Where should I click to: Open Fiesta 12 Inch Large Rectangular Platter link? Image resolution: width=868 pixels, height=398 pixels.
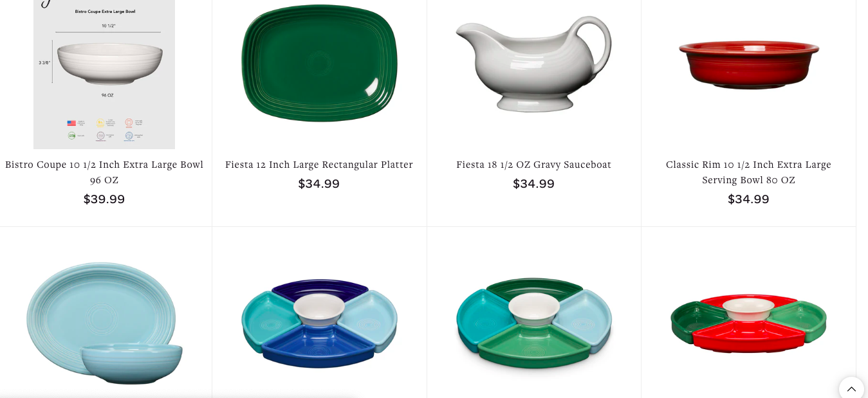[319, 165]
